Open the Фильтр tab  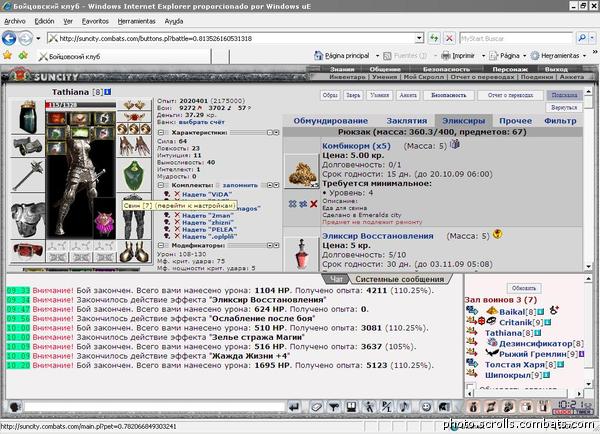coord(560,121)
